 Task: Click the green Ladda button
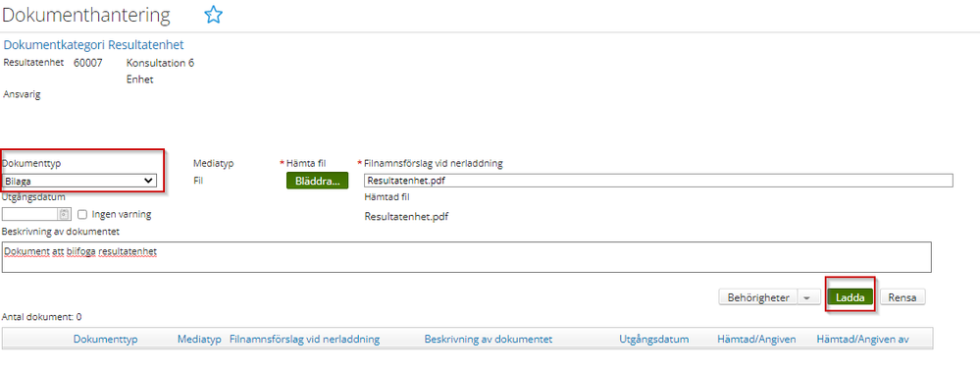[x=850, y=297]
